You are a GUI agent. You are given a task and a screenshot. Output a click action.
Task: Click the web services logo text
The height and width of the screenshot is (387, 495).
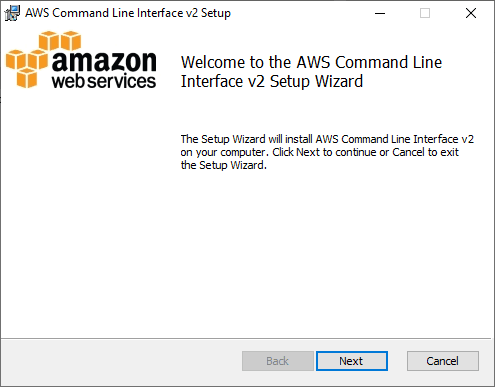tap(104, 81)
